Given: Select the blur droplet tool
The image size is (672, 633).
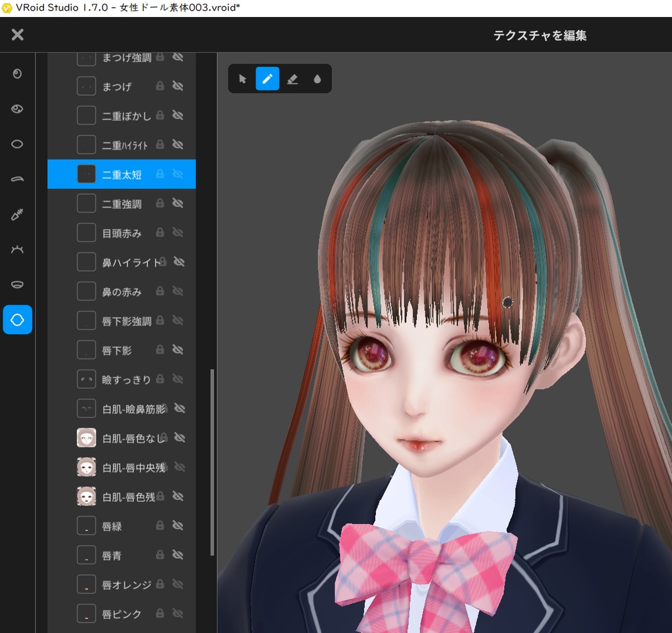Looking at the screenshot, I should (318, 79).
